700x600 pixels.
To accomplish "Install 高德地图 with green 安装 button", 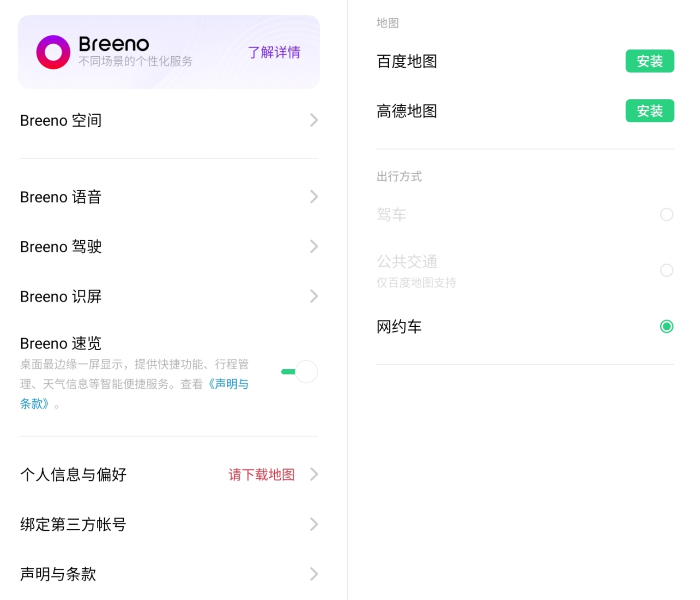I will (x=650, y=111).
